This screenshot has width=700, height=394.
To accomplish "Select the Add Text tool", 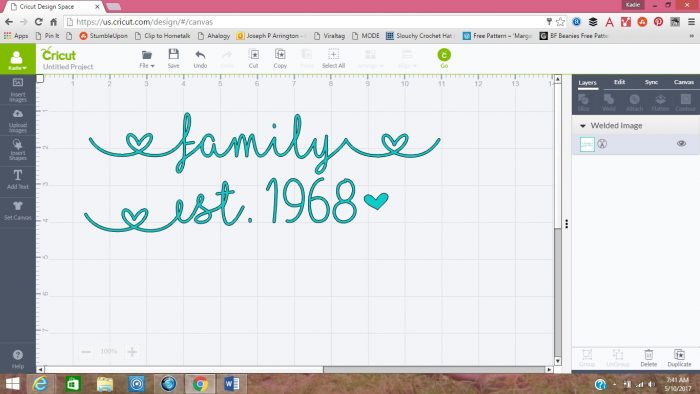I will point(18,179).
